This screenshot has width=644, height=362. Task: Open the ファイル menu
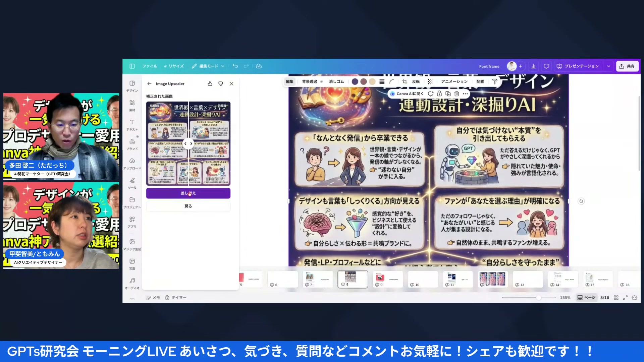coord(150,66)
